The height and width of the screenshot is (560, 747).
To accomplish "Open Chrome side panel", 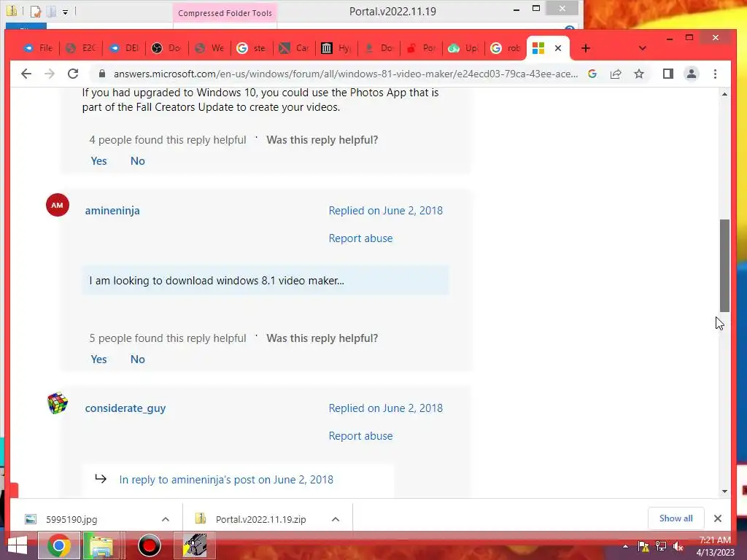I will pyautogui.click(x=668, y=74).
